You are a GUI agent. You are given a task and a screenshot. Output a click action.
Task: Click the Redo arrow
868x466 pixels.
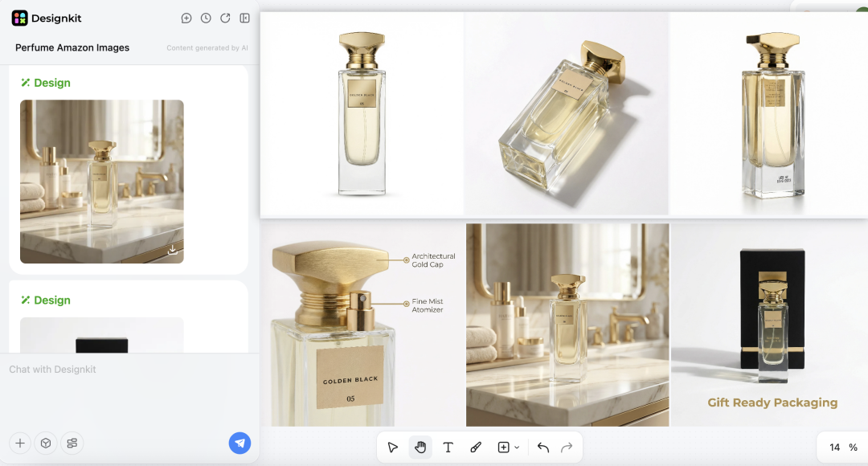tap(566, 448)
